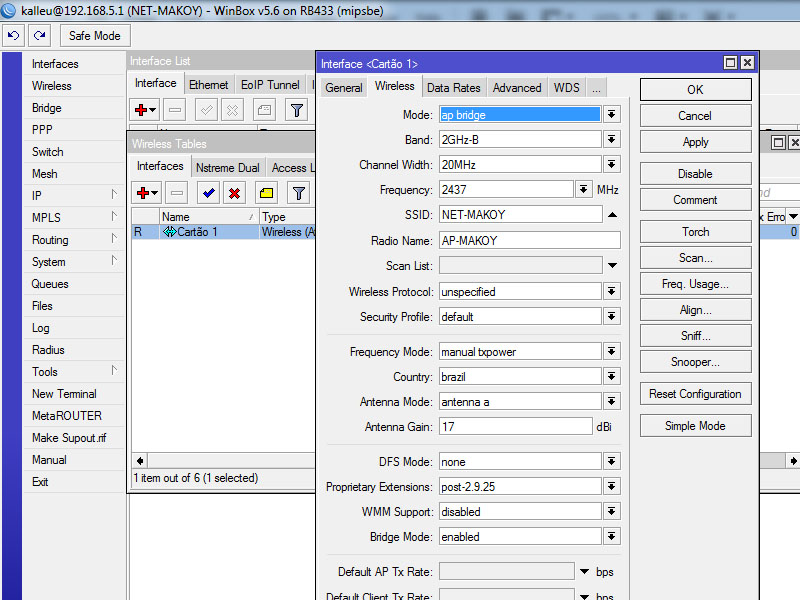Collapse the SSID field with up arrow

(x=612, y=215)
